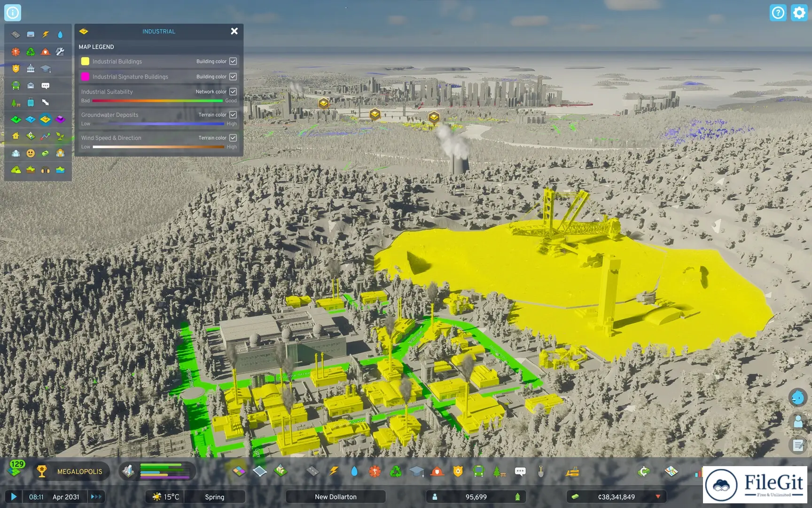This screenshot has width=812, height=508.
Task: Open the Healthcare info view in left panel
Action: tap(16, 51)
